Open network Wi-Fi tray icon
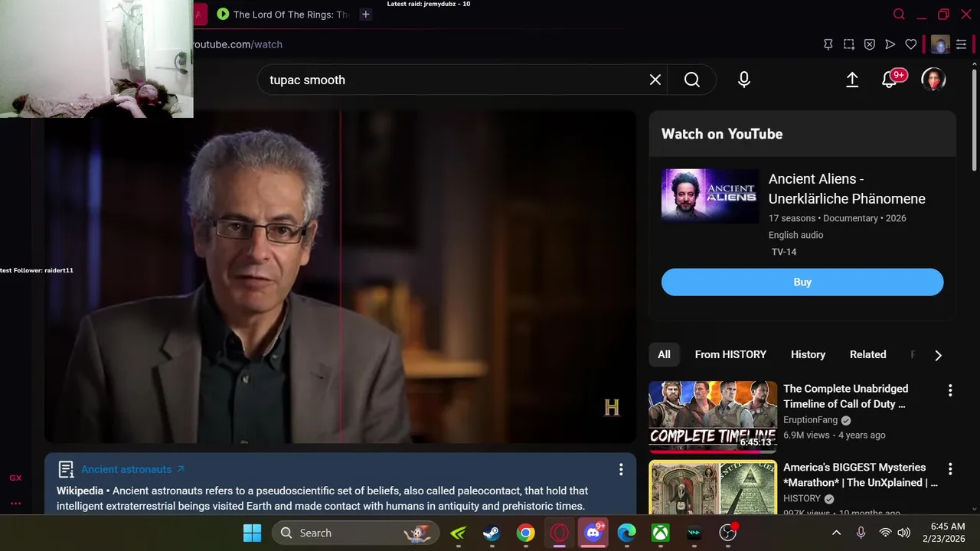Screen dimensions: 980x551 [885, 533]
